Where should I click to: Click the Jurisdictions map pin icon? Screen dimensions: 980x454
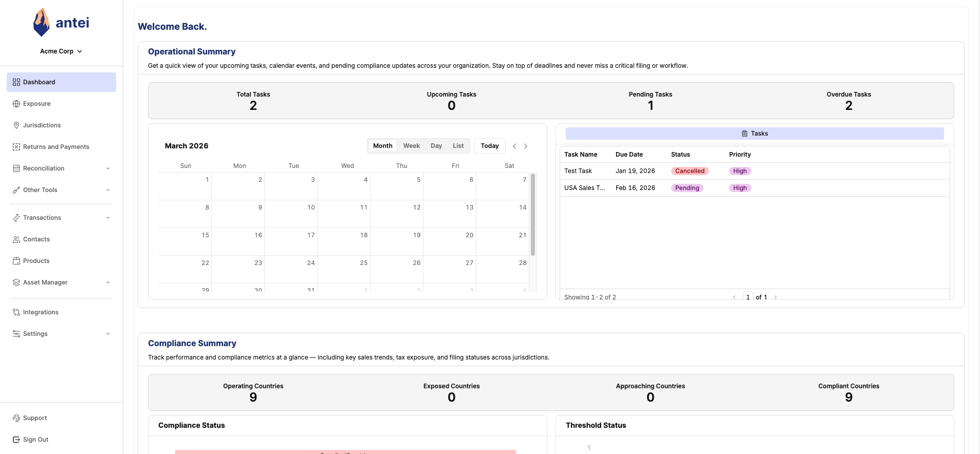(16, 125)
